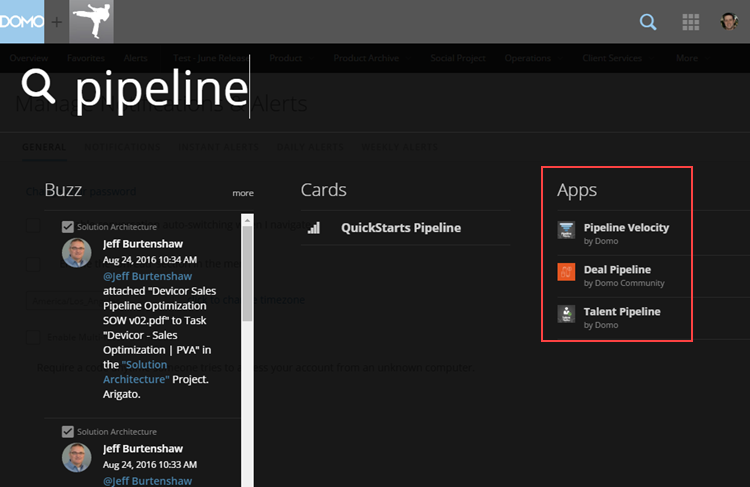Open the app grid launcher icon

pos(690,22)
